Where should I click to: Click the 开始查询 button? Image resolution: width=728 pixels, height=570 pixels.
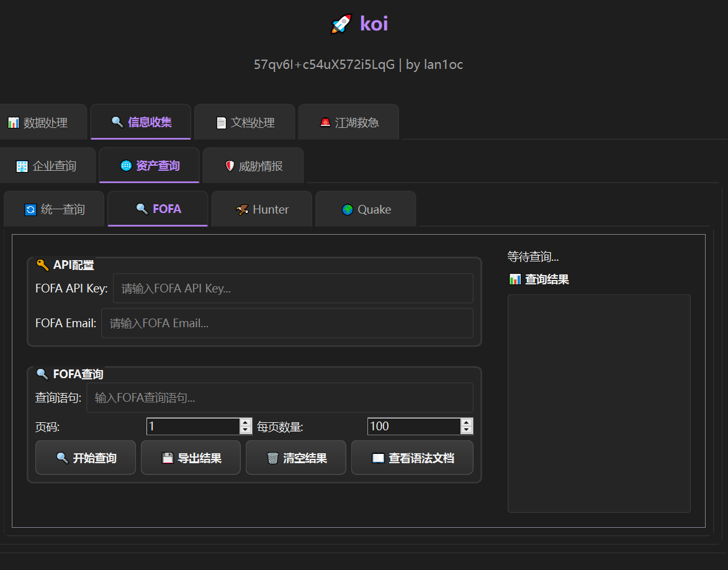pyautogui.click(x=86, y=458)
